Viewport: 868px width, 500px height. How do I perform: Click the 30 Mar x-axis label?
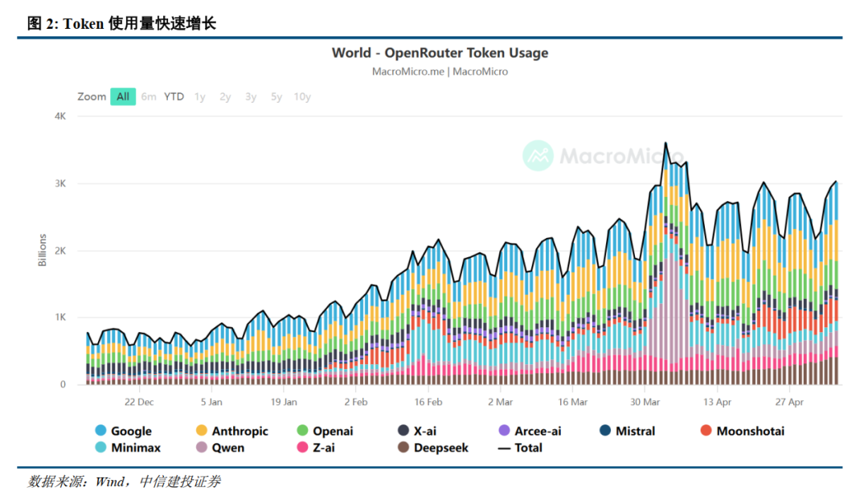pyautogui.click(x=645, y=402)
